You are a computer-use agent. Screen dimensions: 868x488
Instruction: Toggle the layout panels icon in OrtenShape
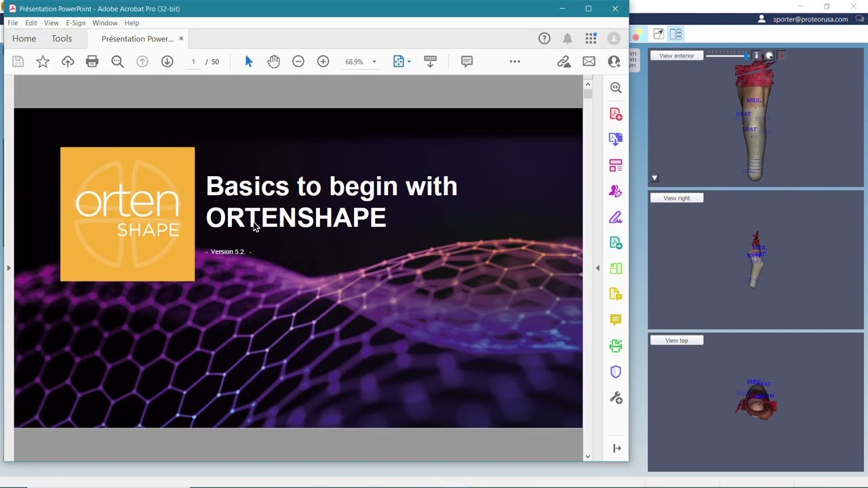675,34
